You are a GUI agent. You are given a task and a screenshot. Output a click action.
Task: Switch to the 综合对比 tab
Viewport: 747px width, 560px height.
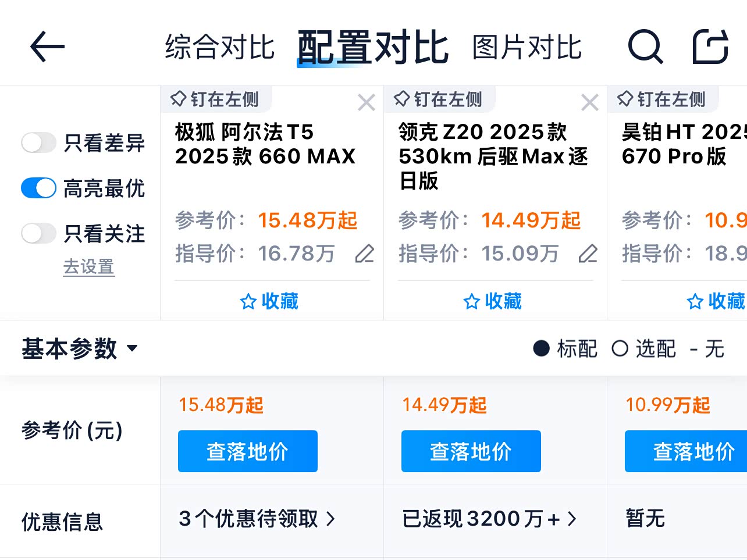tap(219, 47)
